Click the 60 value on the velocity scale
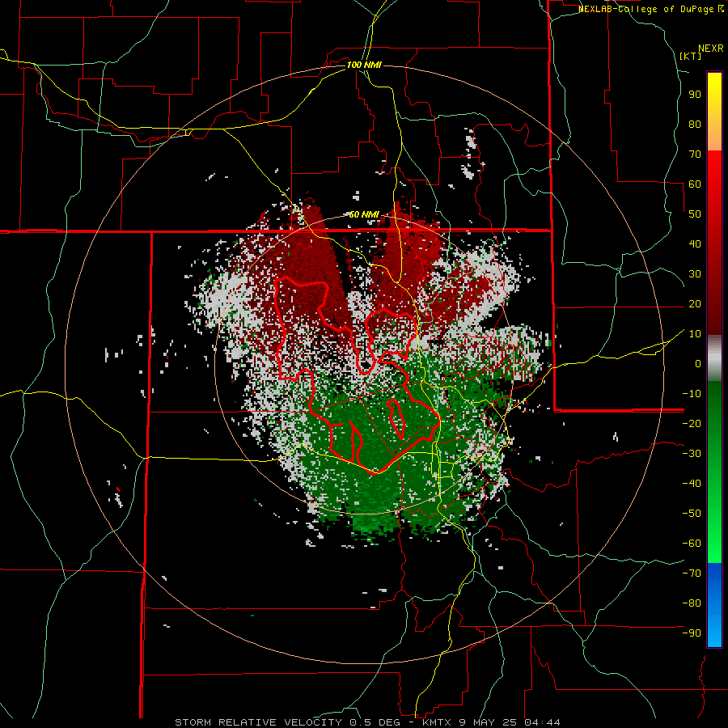Screen dimensions: 728x728 [x=695, y=184]
